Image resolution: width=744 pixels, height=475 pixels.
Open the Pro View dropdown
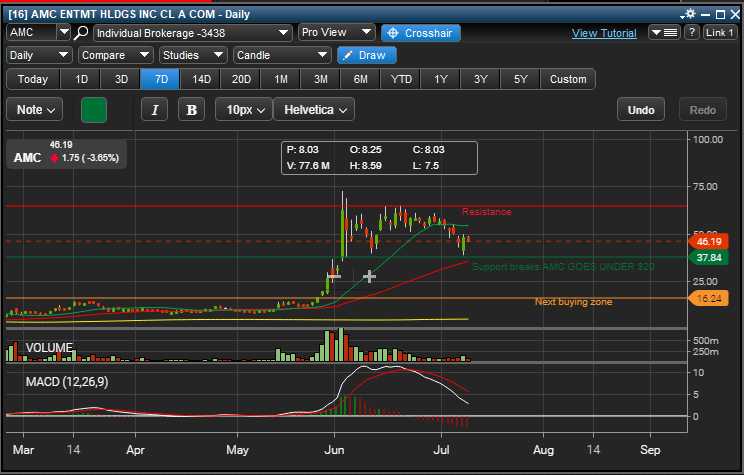(x=337, y=33)
